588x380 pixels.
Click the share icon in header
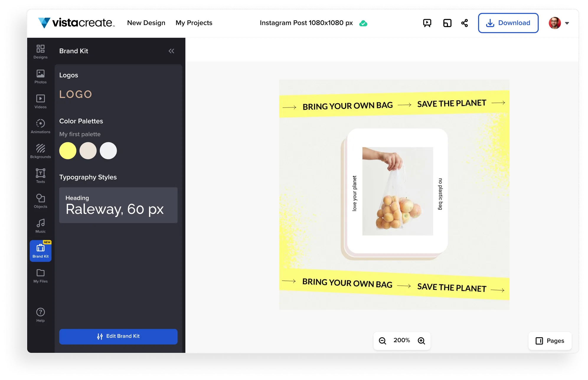pos(465,23)
